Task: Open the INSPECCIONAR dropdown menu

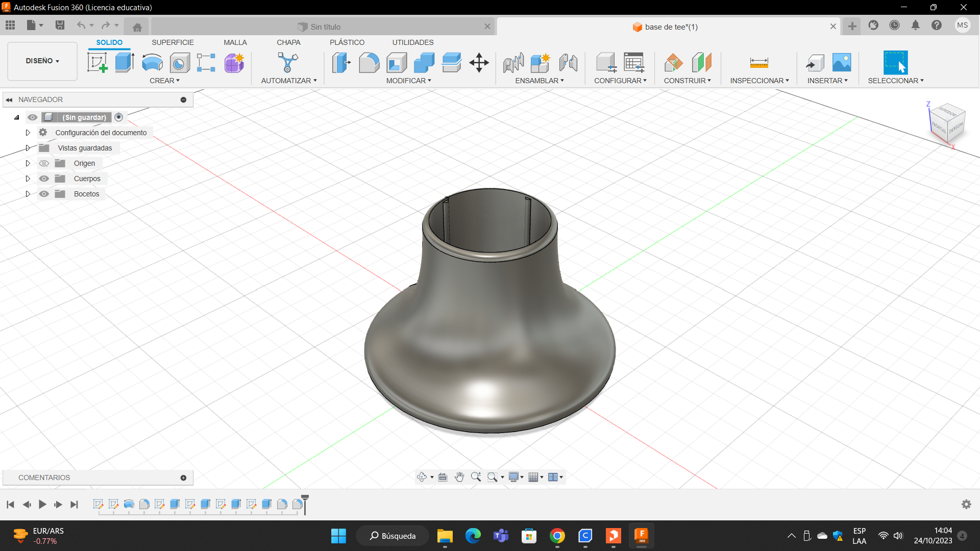Action: pyautogui.click(x=759, y=81)
